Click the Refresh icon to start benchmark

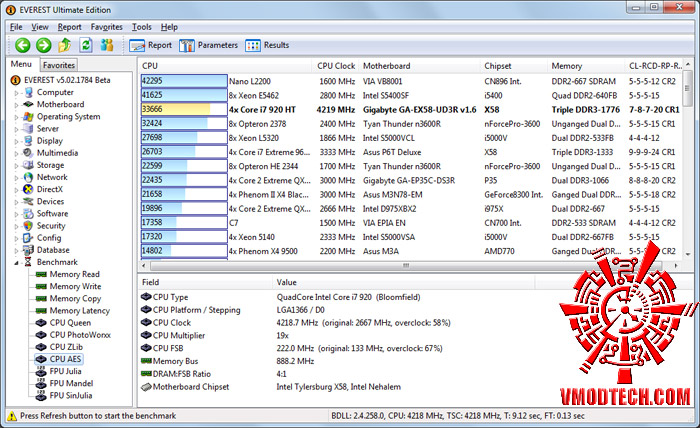point(86,45)
